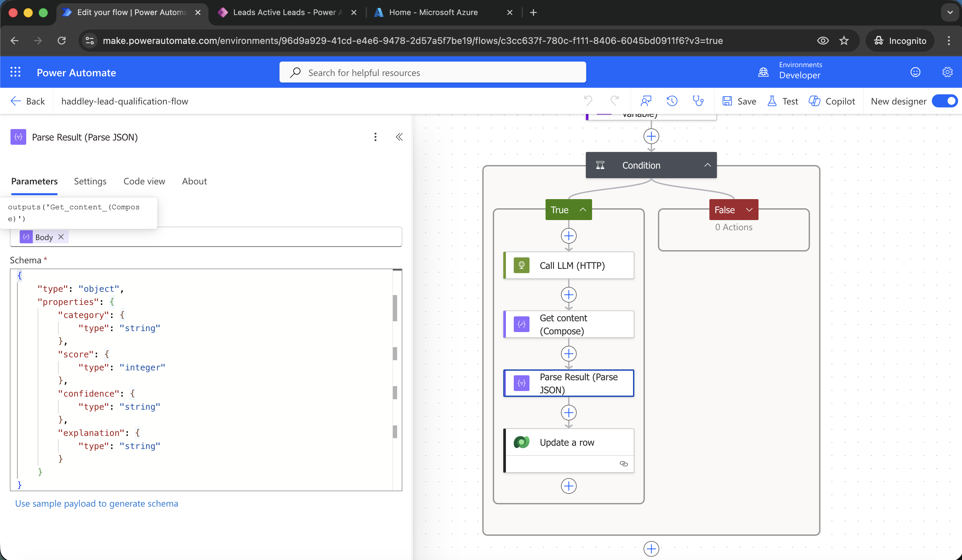Click the plus below Call LLM (HTTP)
Viewport: 962px width, 560px height.
(568, 295)
